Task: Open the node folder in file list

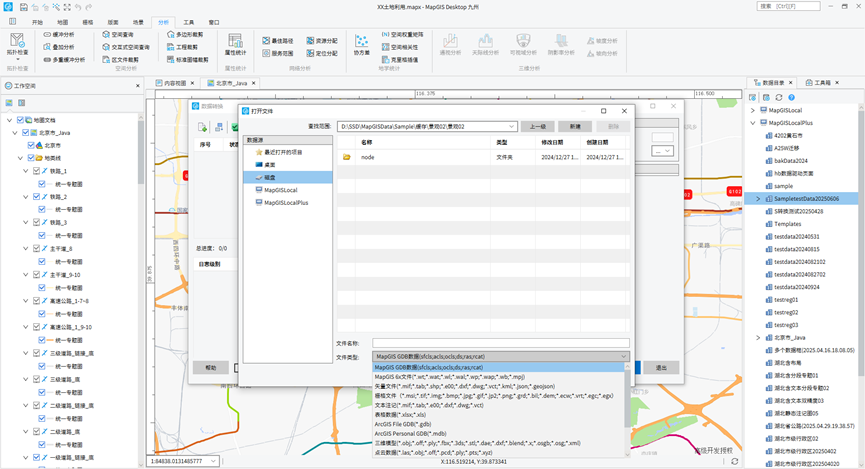Action: 367,157
